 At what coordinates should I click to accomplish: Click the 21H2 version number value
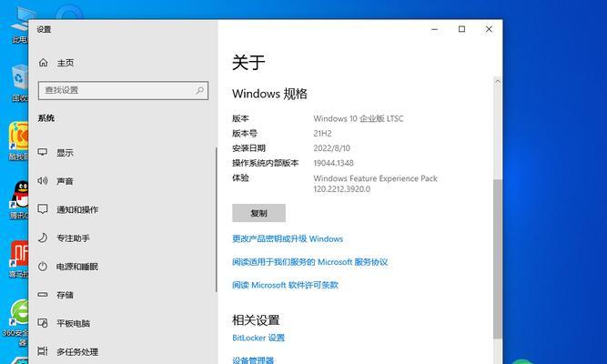pos(322,133)
